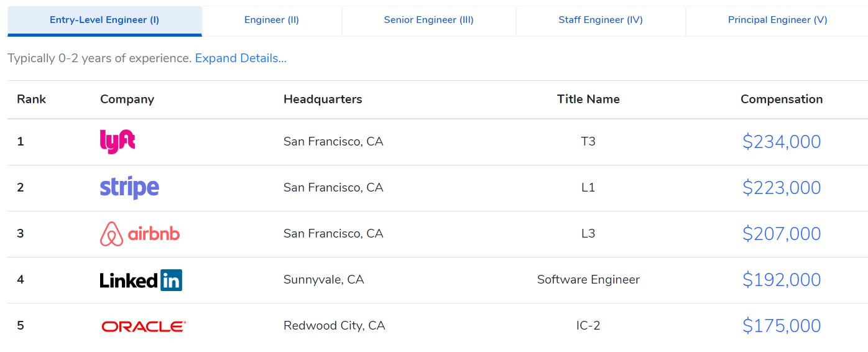The width and height of the screenshot is (868, 352).
Task: Click the Company column header
Action: click(127, 100)
